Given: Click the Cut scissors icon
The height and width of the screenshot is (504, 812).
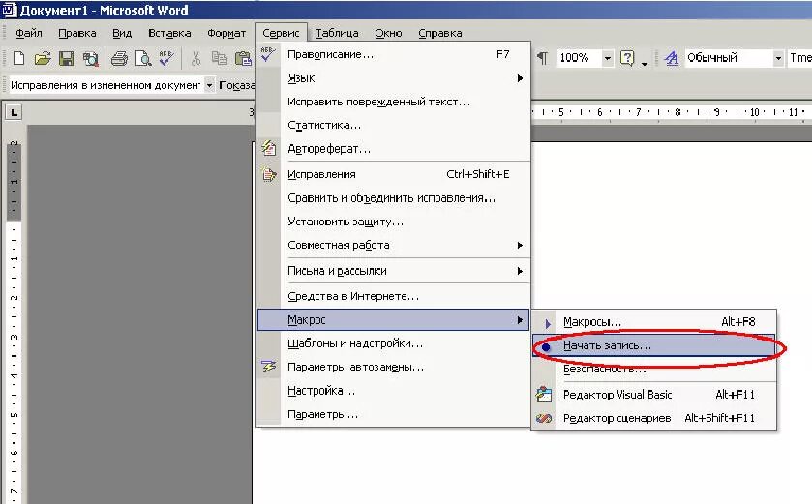Looking at the screenshot, I should click(195, 58).
